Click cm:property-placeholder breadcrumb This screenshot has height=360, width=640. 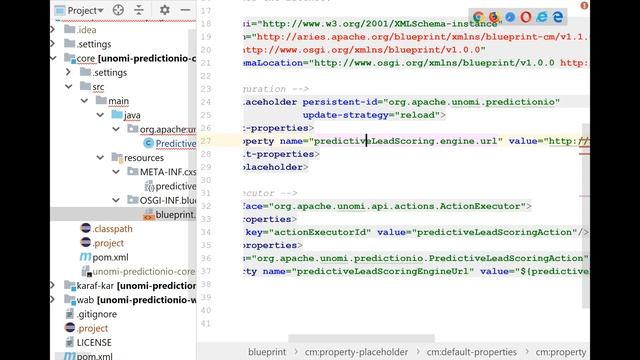[x=356, y=352]
